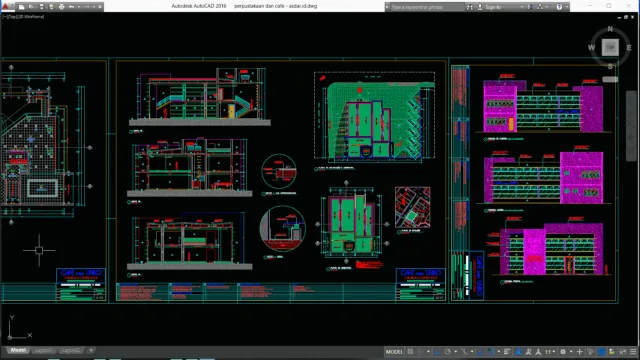This screenshot has width=640, height=360.
Task: Click the clean screen icon
Action: [622, 352]
